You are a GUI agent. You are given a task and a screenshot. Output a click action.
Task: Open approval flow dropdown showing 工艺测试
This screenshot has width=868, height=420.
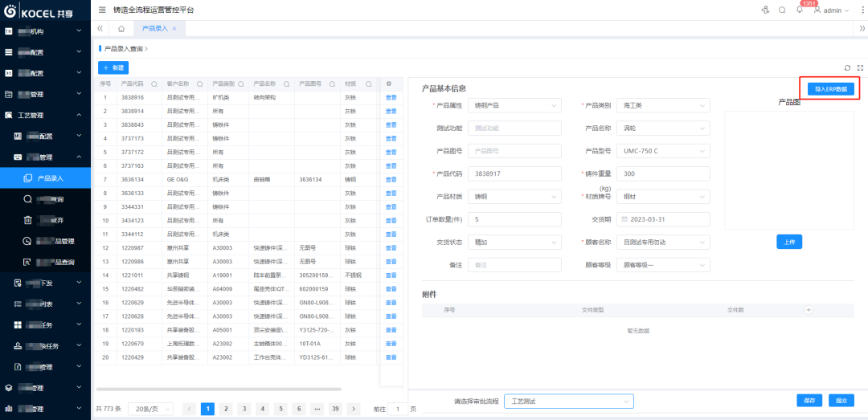point(569,401)
